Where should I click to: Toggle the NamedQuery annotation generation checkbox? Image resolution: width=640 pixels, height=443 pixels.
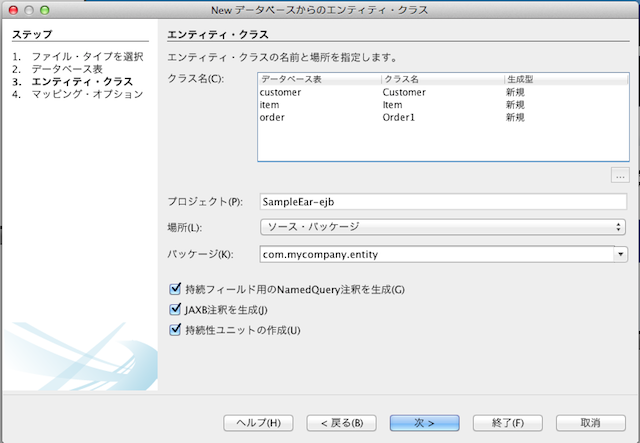coord(176,290)
